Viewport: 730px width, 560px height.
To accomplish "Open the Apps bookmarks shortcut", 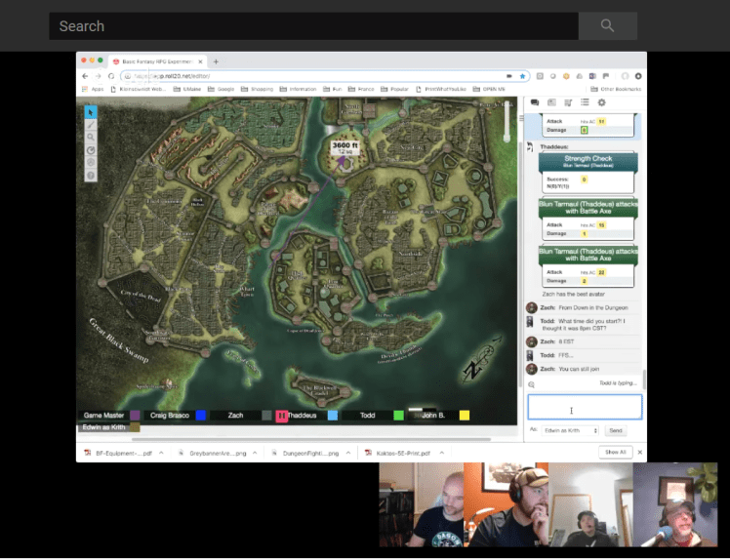I will pyautogui.click(x=93, y=89).
